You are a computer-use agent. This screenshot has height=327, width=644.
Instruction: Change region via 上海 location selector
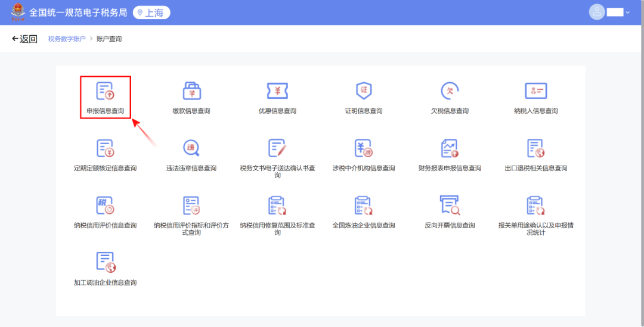click(151, 13)
